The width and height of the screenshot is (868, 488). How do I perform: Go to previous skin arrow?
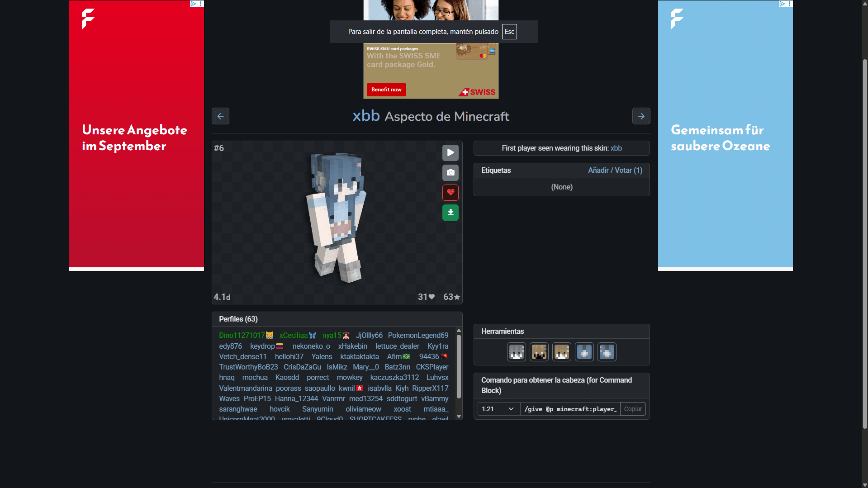tap(220, 116)
